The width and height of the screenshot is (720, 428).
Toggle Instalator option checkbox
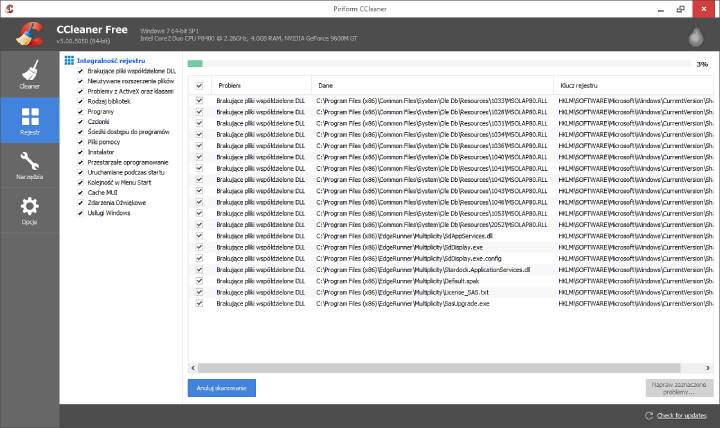[x=80, y=152]
